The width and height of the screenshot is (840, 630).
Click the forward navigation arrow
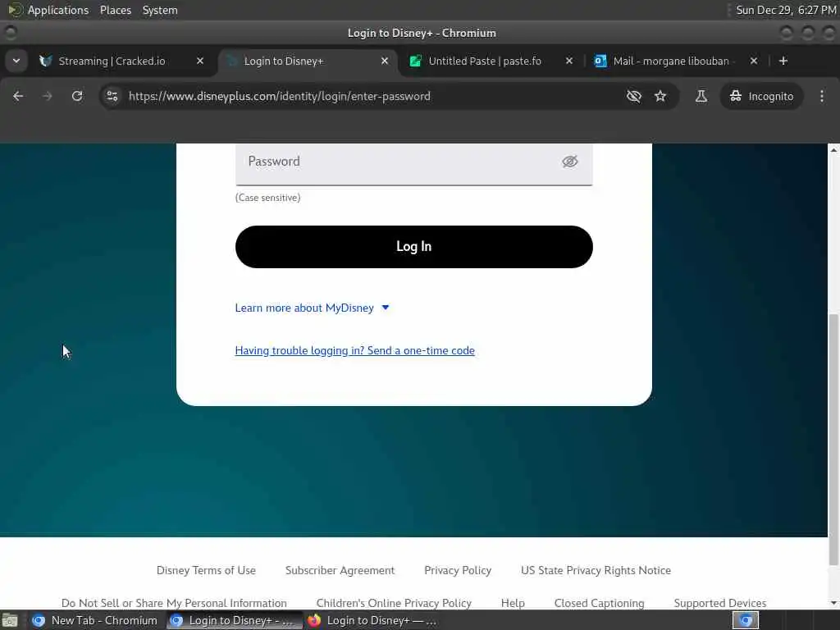[x=48, y=96]
